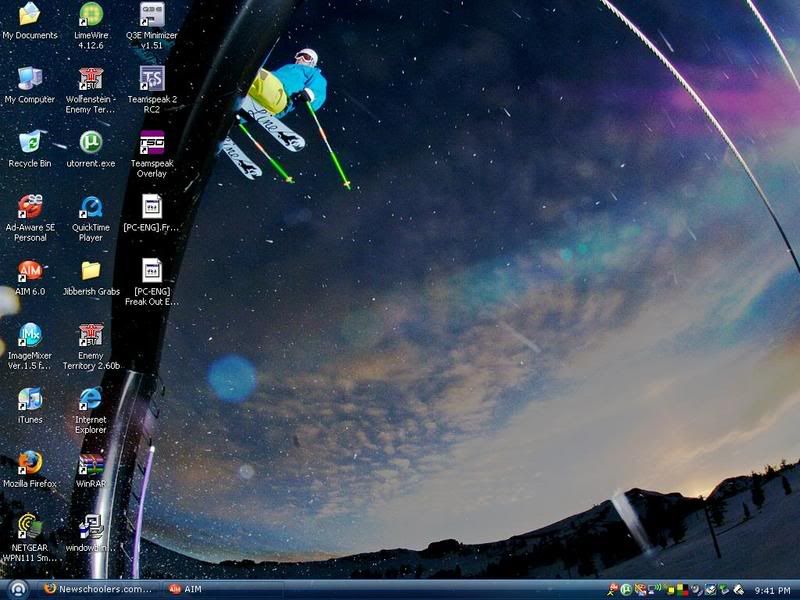Select the AIM 6.0 desktop icon

pos(30,271)
